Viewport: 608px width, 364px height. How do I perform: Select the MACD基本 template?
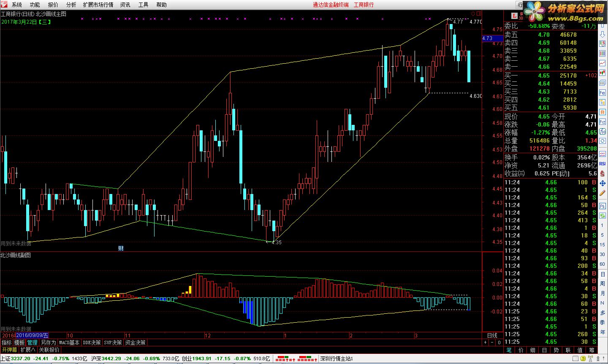(69, 342)
